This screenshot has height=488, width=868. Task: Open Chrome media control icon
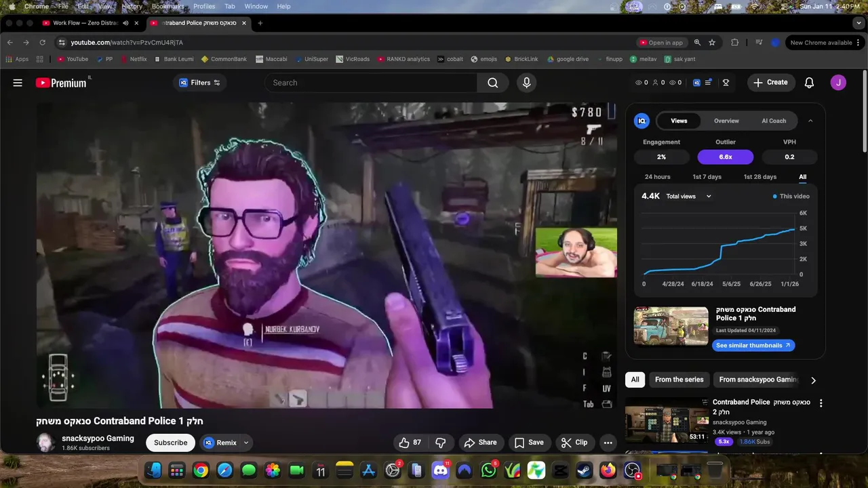pyautogui.click(x=759, y=43)
